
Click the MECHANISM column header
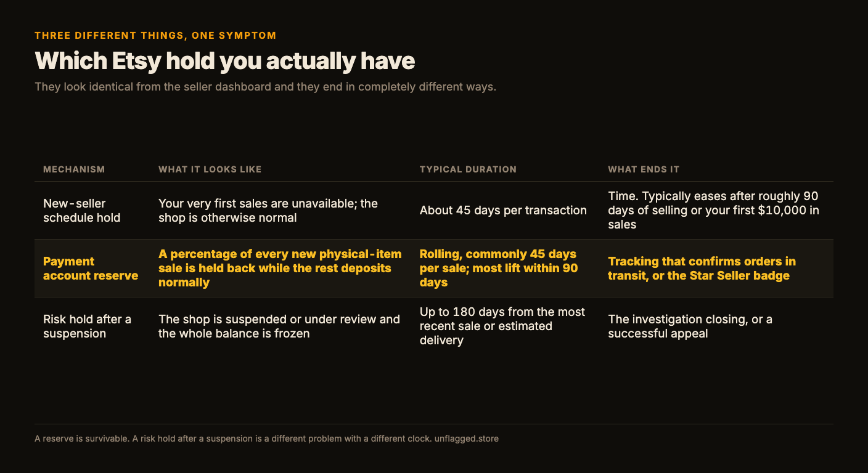(x=74, y=169)
